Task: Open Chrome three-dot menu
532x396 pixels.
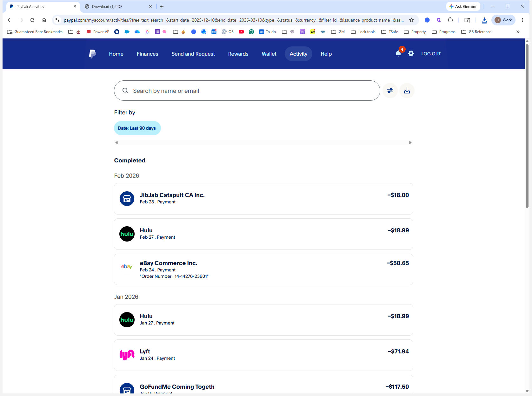Action: pyautogui.click(x=522, y=20)
